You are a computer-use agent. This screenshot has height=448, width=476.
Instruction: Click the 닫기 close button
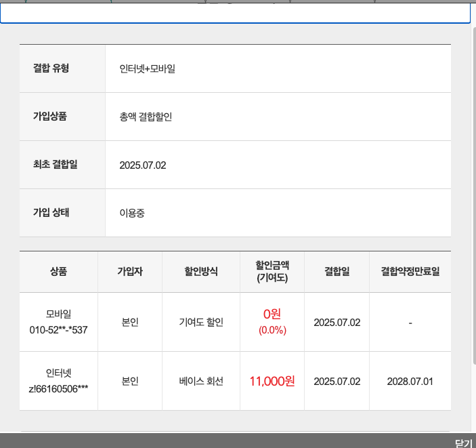tap(463, 443)
